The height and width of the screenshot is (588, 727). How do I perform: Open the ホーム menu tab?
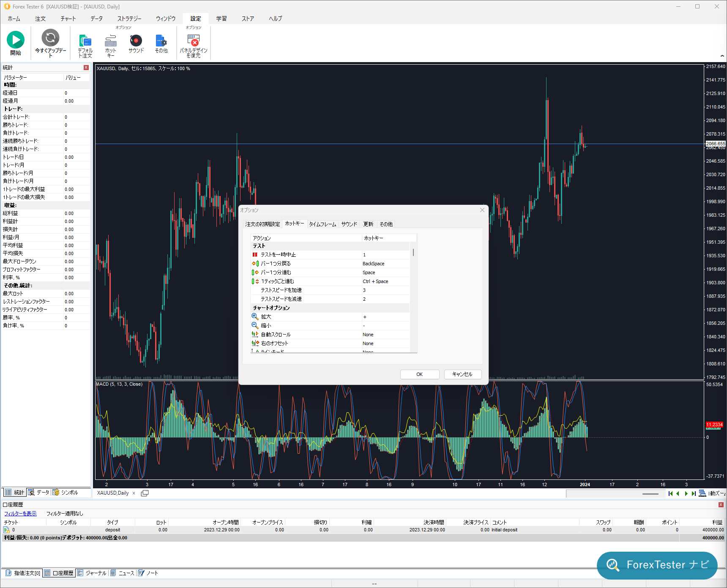point(14,19)
